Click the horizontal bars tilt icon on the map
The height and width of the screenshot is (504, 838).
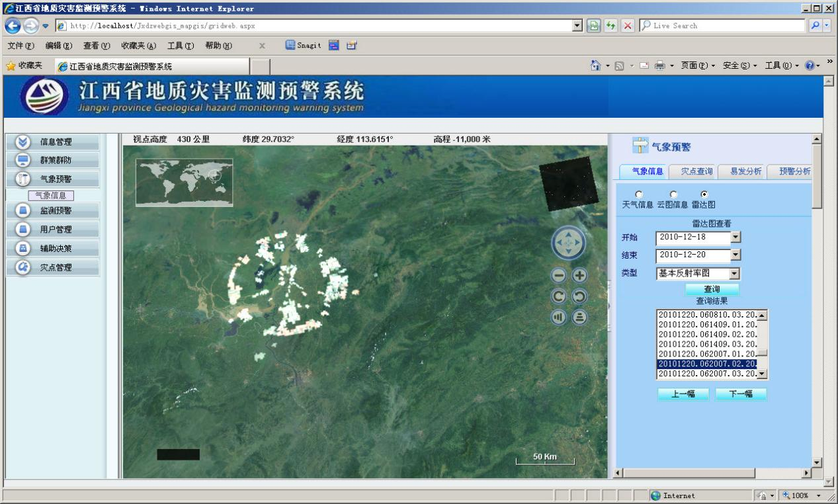tap(579, 317)
